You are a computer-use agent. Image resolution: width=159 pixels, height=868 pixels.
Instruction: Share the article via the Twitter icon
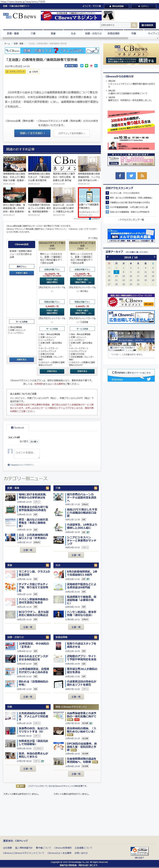coord(81,66)
